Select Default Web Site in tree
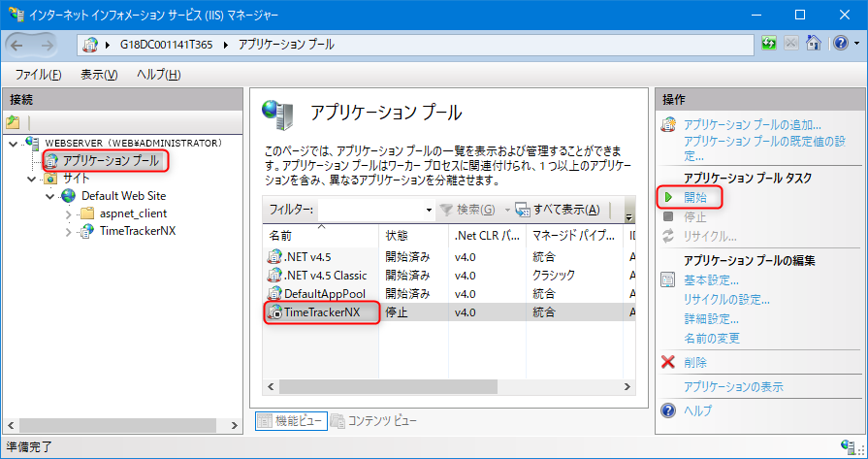The height and width of the screenshot is (459, 868). (x=123, y=196)
